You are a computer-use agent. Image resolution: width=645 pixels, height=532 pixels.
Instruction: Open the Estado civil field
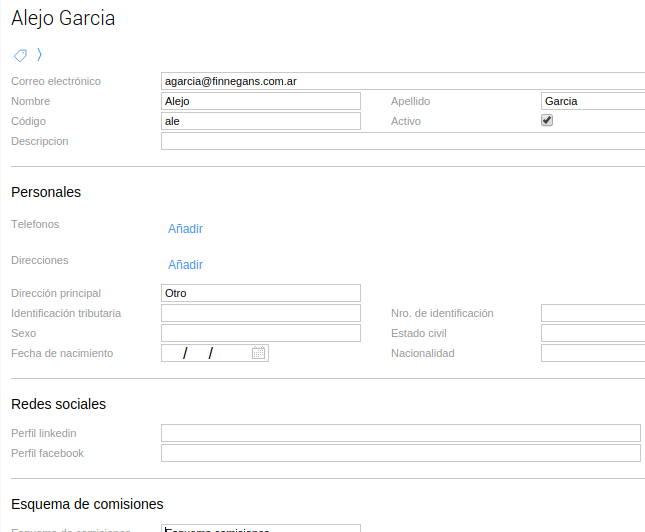tap(593, 333)
